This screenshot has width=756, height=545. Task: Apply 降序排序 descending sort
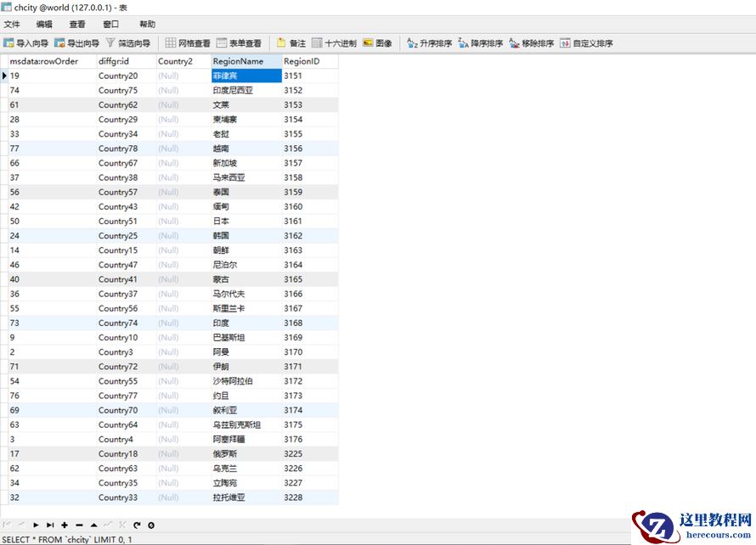click(480, 43)
